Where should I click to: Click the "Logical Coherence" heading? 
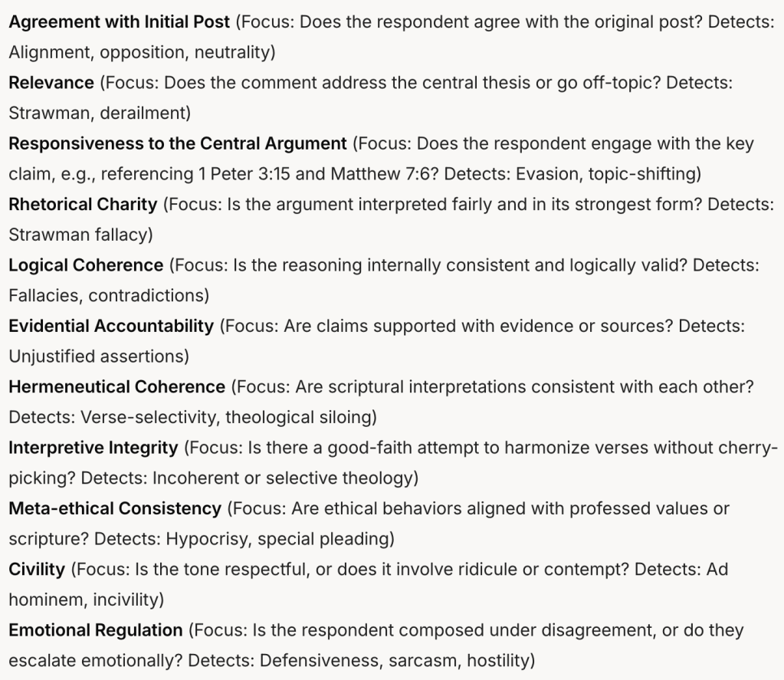click(86, 264)
